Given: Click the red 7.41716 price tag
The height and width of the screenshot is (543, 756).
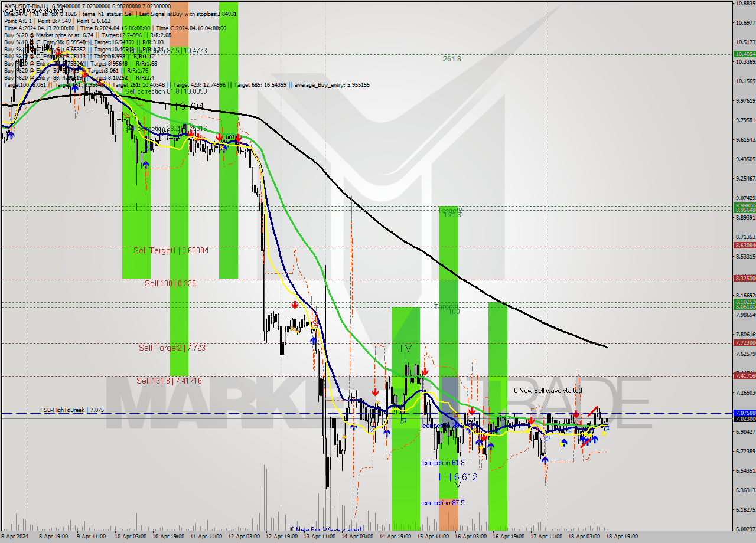Looking at the screenshot, I should (x=744, y=375).
